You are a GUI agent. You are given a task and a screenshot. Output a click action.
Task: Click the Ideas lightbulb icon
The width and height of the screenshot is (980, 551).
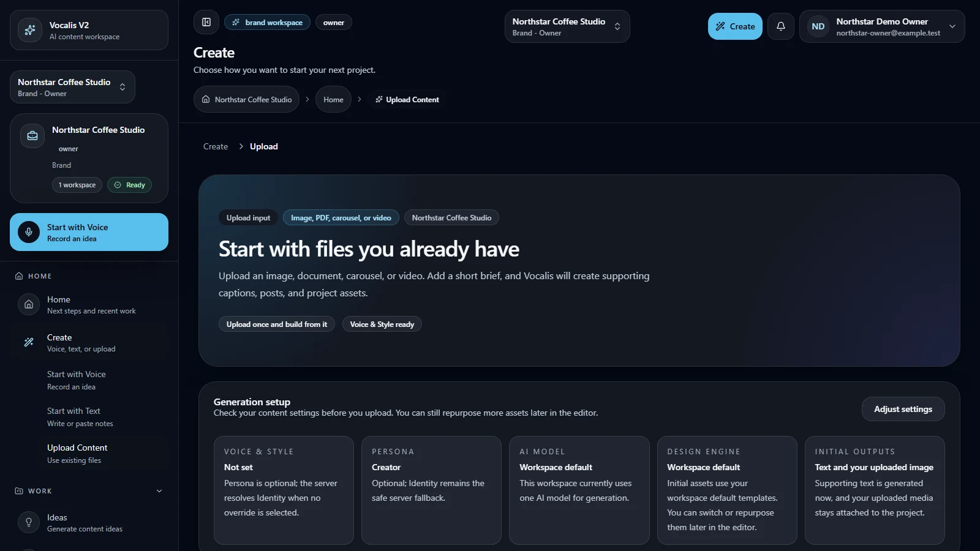(x=29, y=522)
